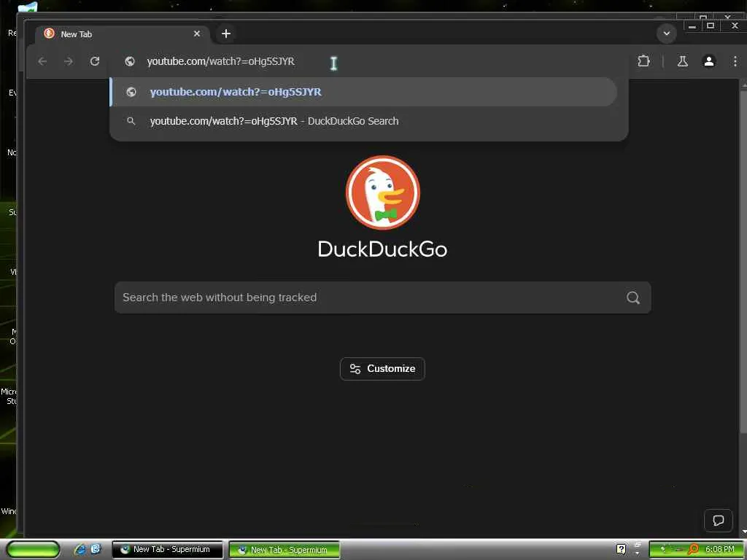Switch to active New Tab - Supermium taskbar item
This screenshot has width=747, height=560.
coord(285,550)
